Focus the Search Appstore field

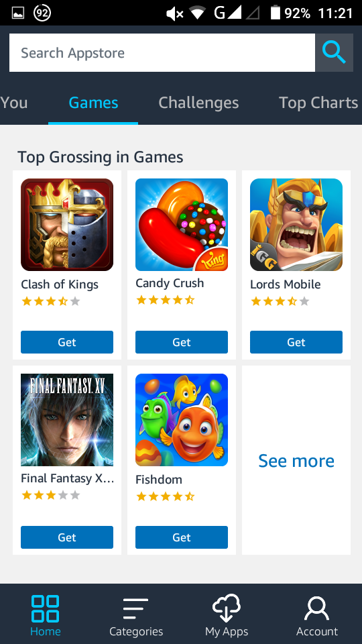(x=162, y=52)
